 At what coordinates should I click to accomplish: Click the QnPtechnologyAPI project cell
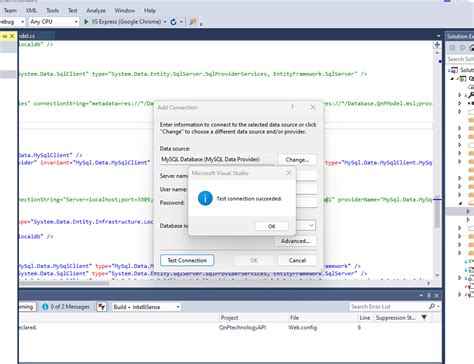click(242, 327)
